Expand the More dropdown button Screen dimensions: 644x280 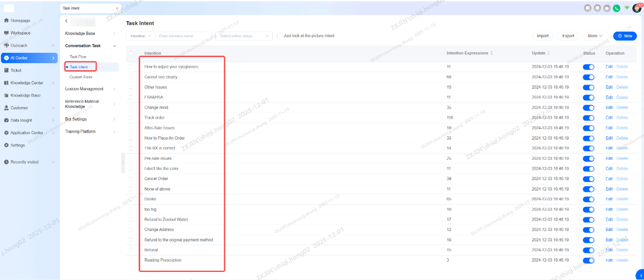click(596, 36)
